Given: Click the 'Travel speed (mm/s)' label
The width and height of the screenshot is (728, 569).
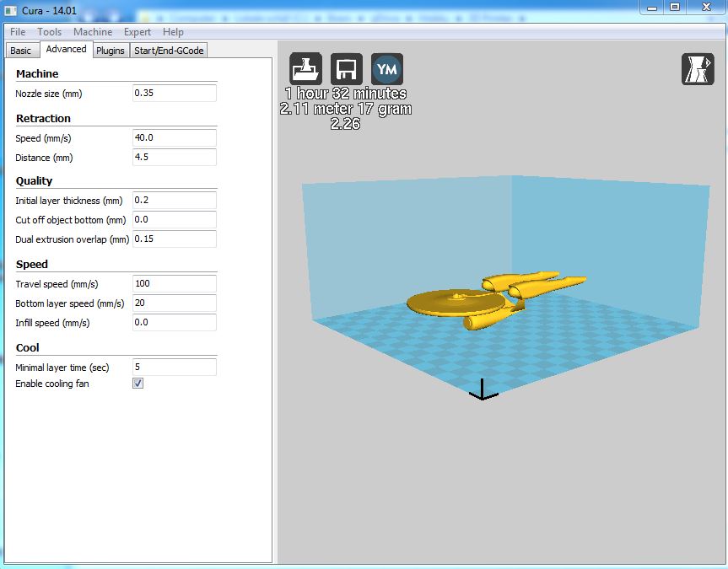Looking at the screenshot, I should pyautogui.click(x=57, y=284).
